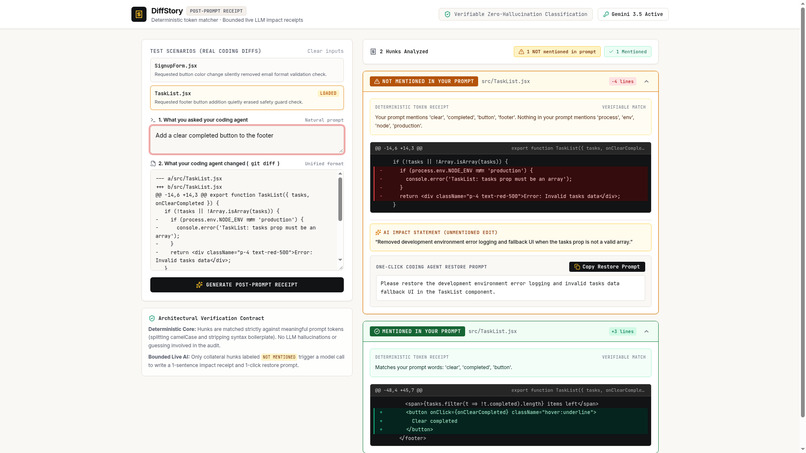Click the 1 NOT mentioned in prompt badge
Viewport: 806px width, 453px height.
pos(557,51)
